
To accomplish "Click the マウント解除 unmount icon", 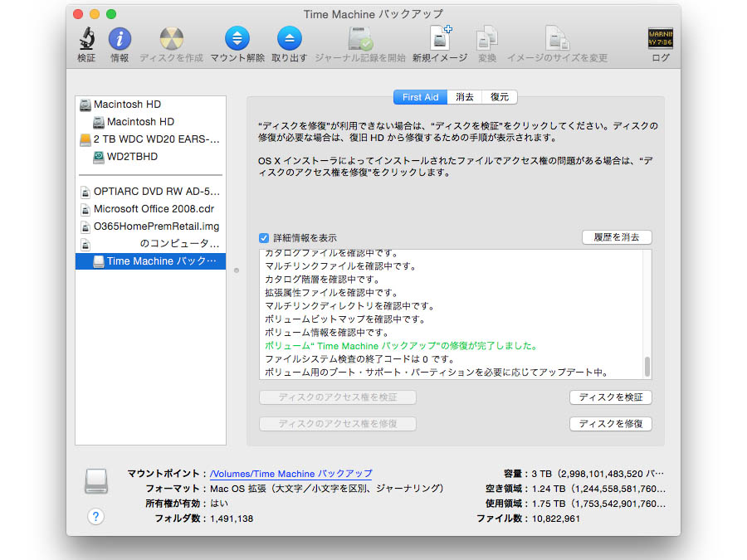I will [237, 38].
